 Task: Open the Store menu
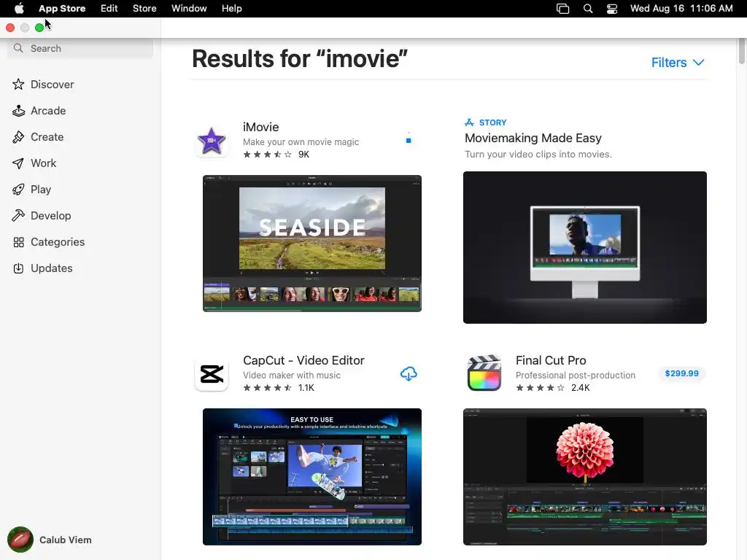(x=144, y=9)
